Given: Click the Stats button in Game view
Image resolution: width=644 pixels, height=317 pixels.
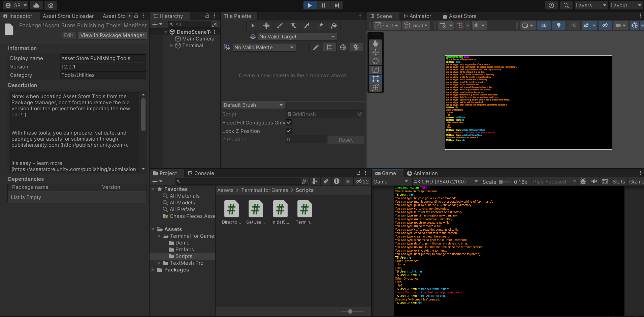Looking at the screenshot, I should [618, 182].
